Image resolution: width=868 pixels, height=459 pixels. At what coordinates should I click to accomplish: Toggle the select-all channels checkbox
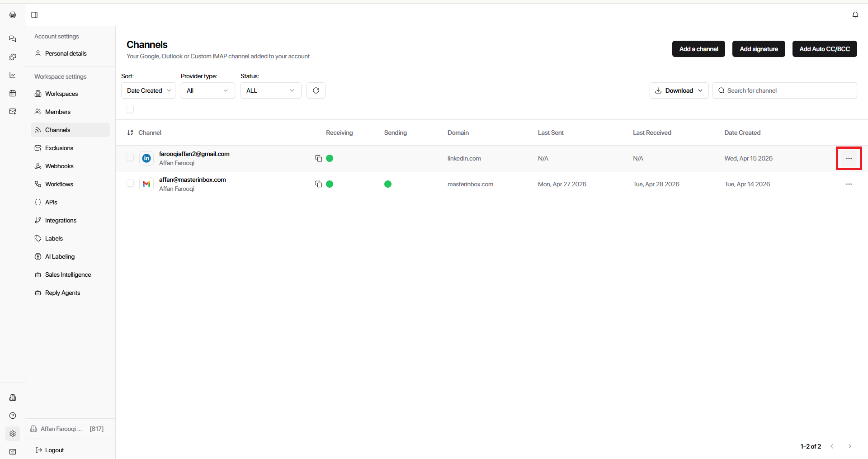coord(130,109)
